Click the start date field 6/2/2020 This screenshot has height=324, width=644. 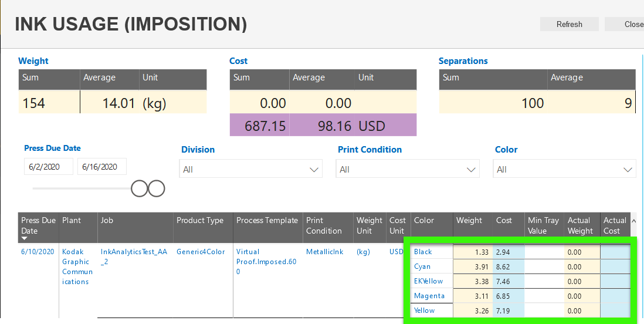(x=49, y=167)
